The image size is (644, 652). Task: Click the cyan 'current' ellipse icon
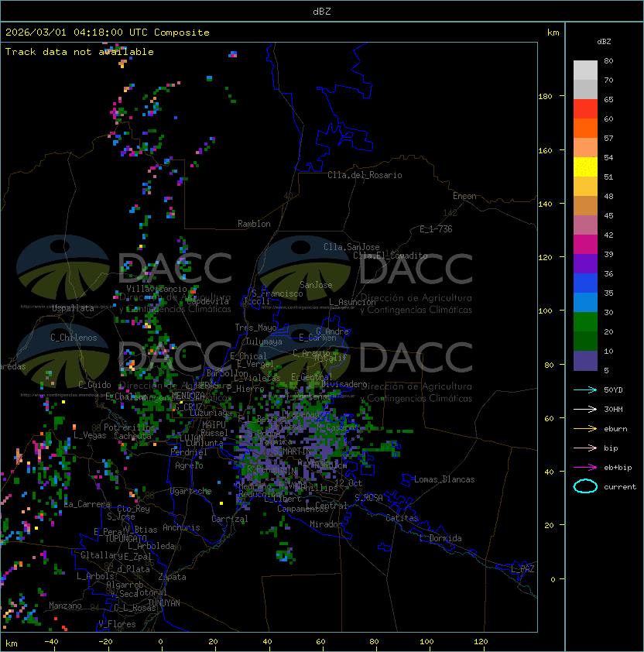pos(585,486)
